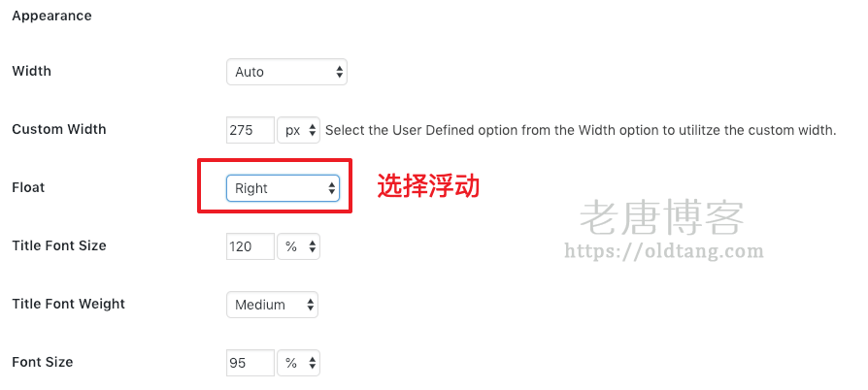The image size is (868, 390).
Task: Expand the Float dropdown set to Right
Action: click(283, 188)
